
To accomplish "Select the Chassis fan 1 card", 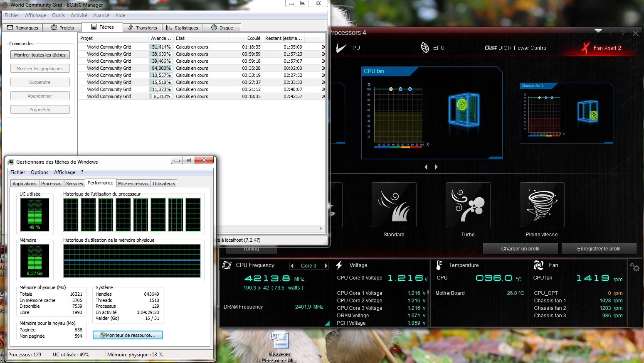I will point(566,113).
